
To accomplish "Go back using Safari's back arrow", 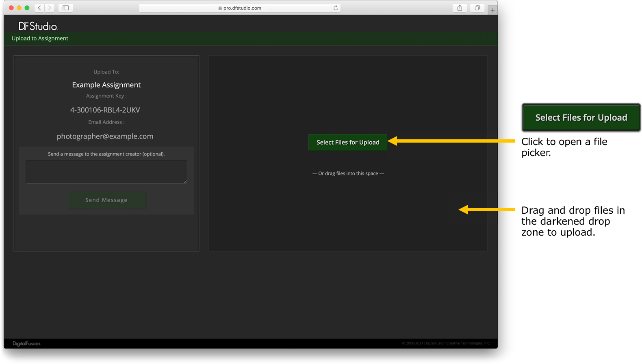I will point(39,8).
